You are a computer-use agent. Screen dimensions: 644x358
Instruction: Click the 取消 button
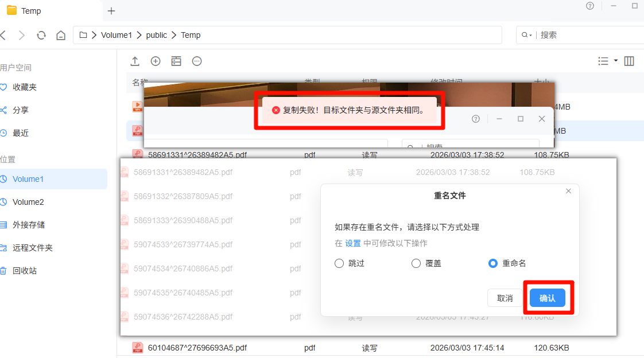click(505, 298)
